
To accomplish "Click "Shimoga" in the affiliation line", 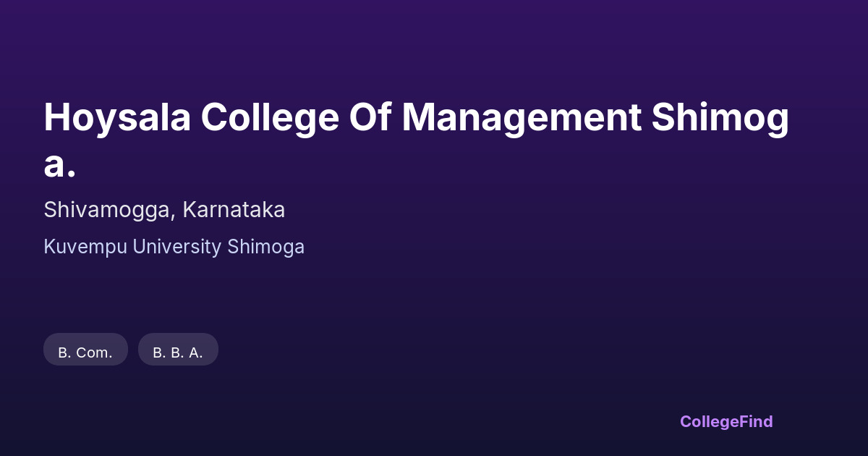I will tap(265, 247).
